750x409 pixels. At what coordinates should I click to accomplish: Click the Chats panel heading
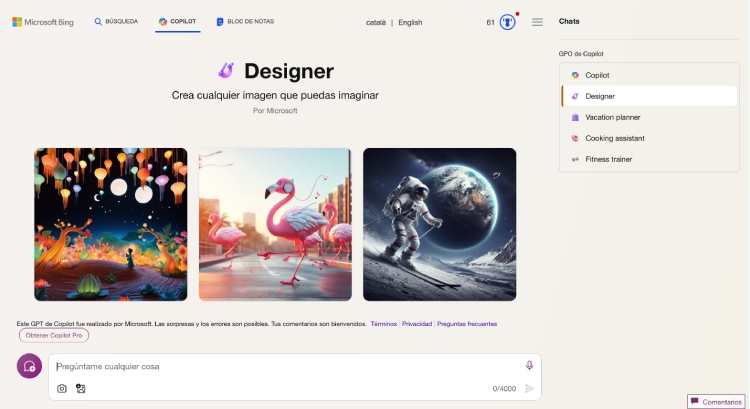[569, 22]
